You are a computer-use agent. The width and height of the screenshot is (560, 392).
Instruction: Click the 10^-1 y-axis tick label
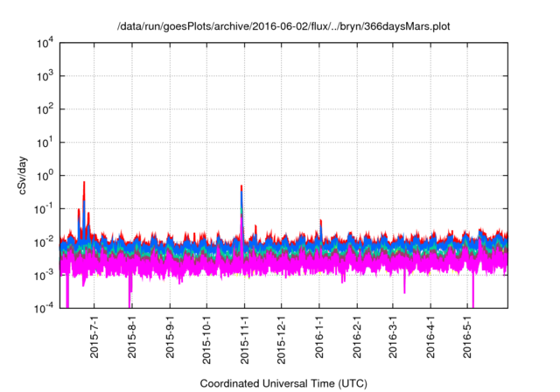point(45,209)
